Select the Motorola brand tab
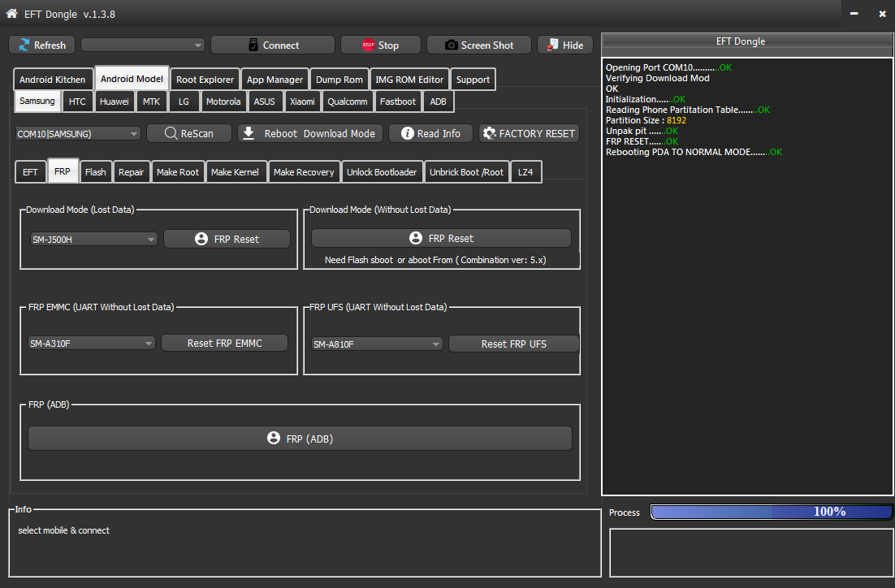The height and width of the screenshot is (588, 895). point(223,101)
